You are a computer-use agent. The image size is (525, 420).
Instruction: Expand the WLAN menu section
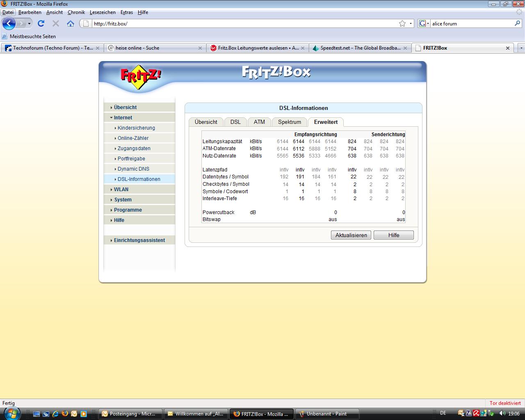(x=121, y=189)
